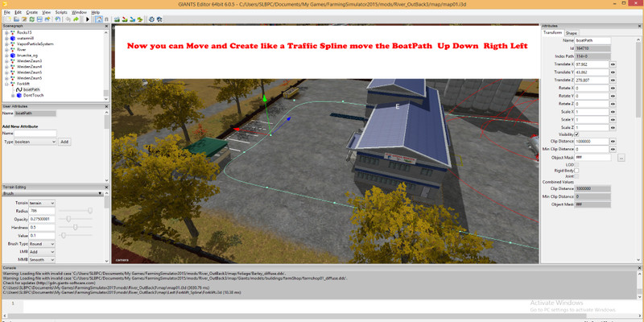The height and width of the screenshot is (322, 644).
Task: Close the Scenegraph panel
Action: pyautogui.click(x=107, y=26)
